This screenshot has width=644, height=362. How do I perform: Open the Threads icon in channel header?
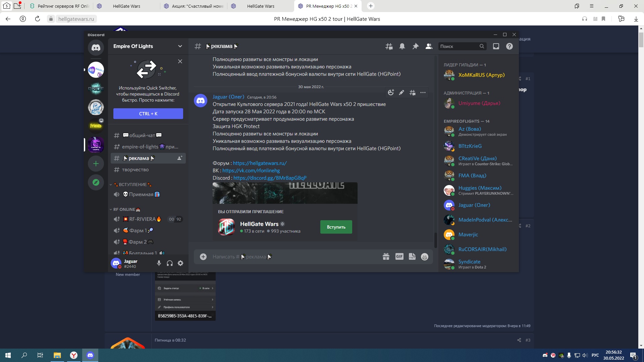389,46
